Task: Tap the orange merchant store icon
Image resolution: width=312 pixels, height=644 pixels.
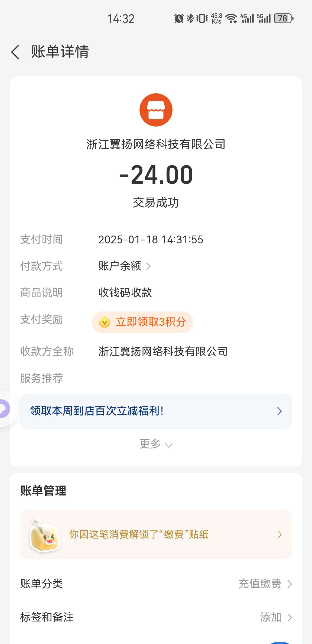Action: tap(156, 110)
